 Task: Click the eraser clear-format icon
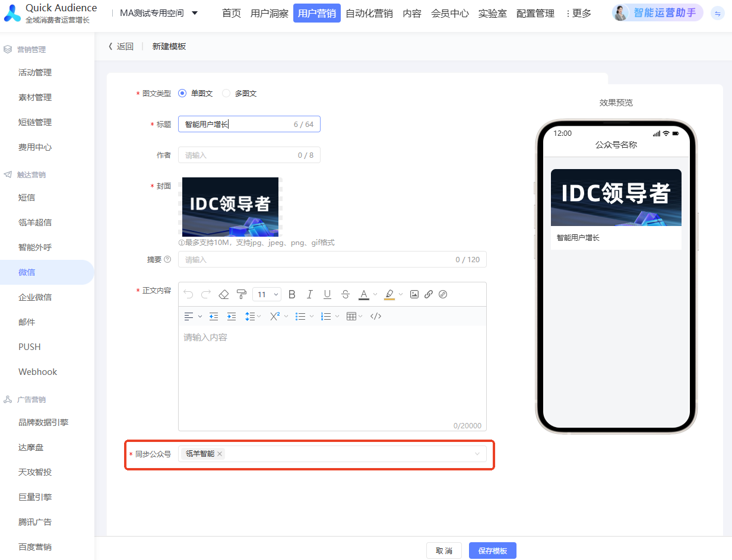(x=224, y=294)
